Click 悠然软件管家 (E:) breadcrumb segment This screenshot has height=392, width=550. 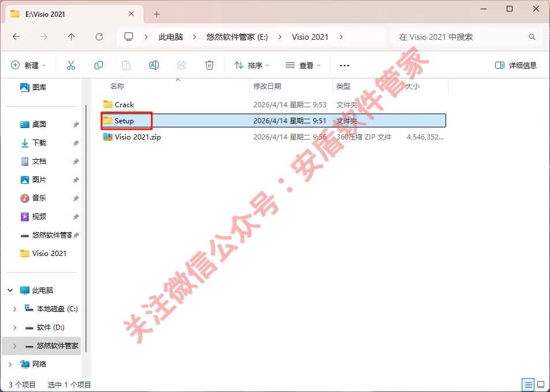[237, 37]
